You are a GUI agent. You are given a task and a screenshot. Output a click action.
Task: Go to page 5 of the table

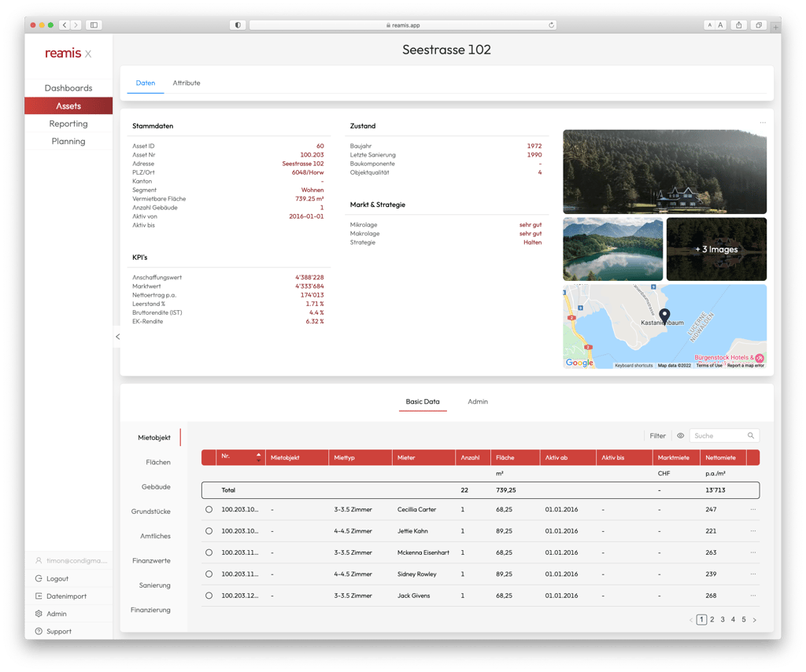(x=743, y=619)
